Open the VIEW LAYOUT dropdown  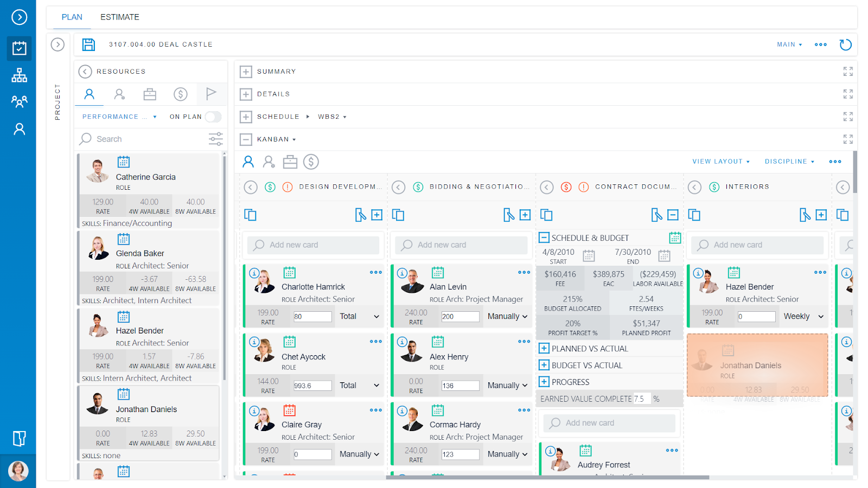click(721, 162)
